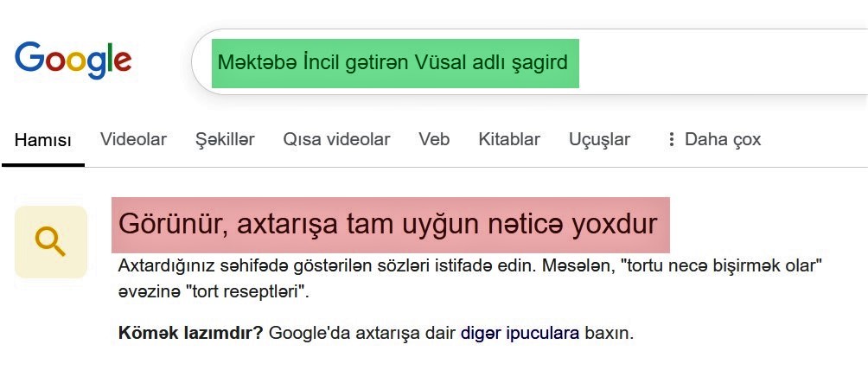Click the Google logo
868x370 pixels.
(x=73, y=61)
